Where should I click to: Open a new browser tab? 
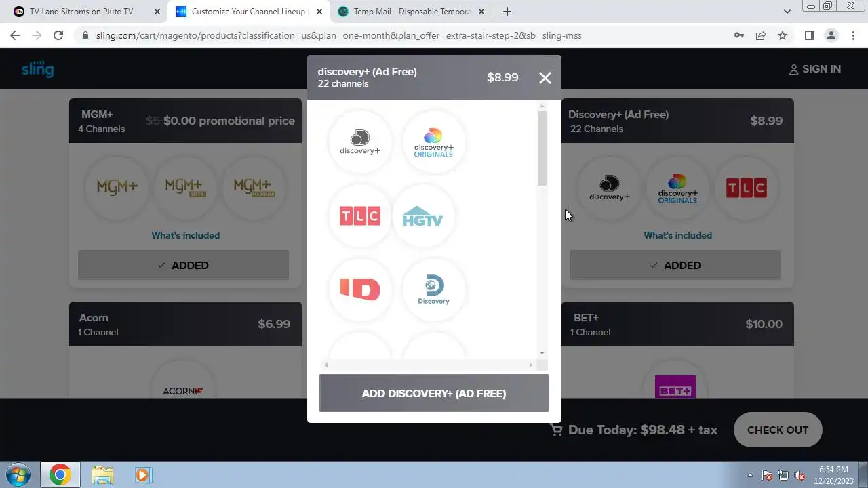tap(507, 12)
